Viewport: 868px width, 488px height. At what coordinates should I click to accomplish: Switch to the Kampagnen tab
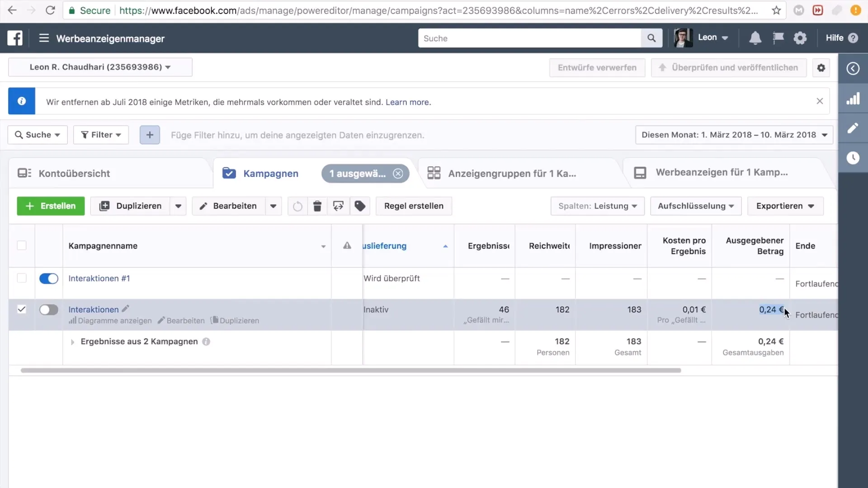click(270, 174)
